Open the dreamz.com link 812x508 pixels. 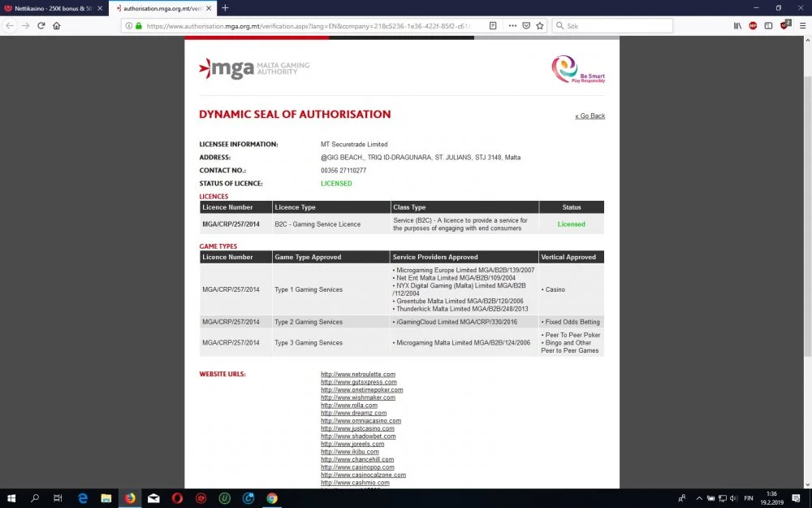tap(354, 413)
